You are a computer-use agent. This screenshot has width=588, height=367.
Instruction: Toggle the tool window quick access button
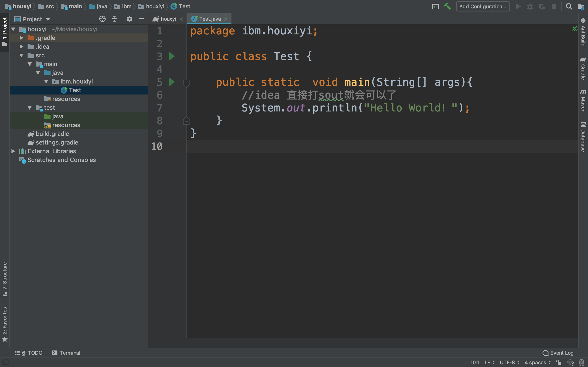pyautogui.click(x=5, y=362)
